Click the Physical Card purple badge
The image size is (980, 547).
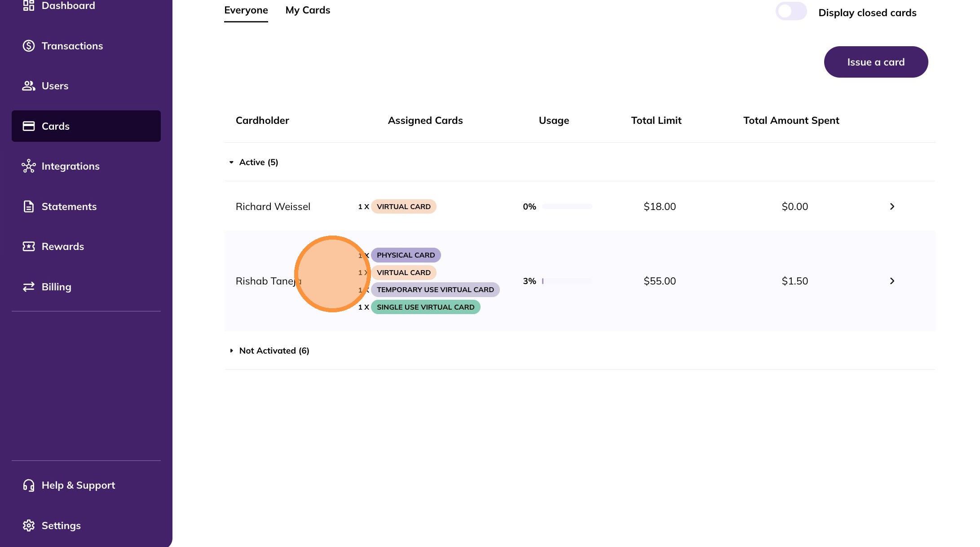[406, 255]
